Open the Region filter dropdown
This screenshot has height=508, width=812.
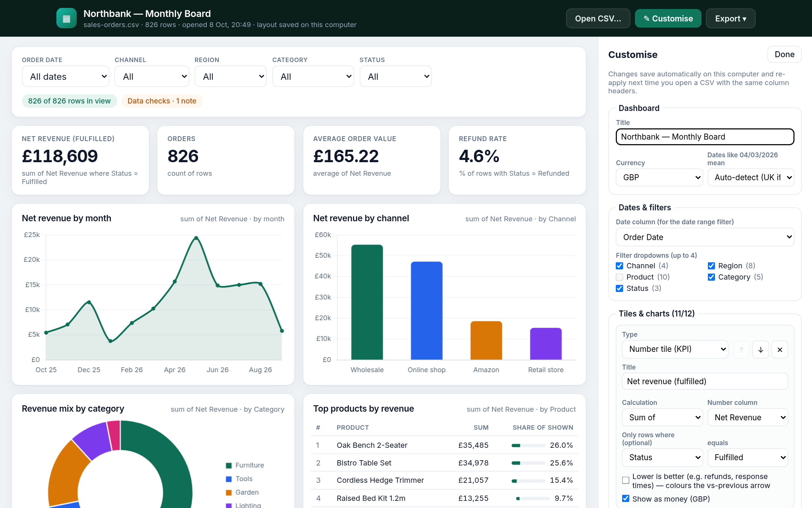[230, 76]
